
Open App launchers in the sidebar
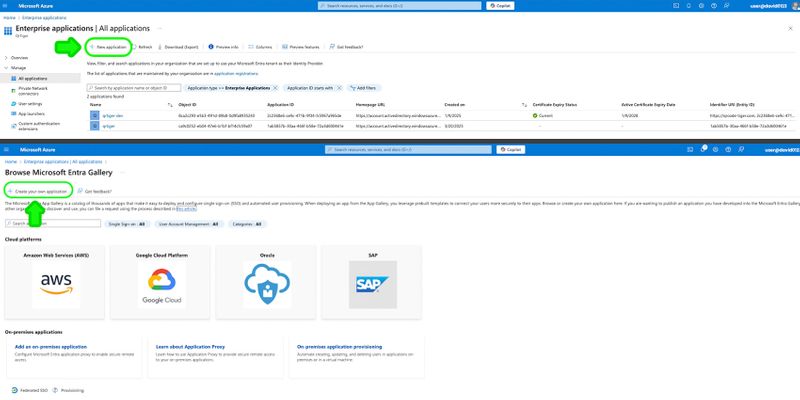point(27,114)
